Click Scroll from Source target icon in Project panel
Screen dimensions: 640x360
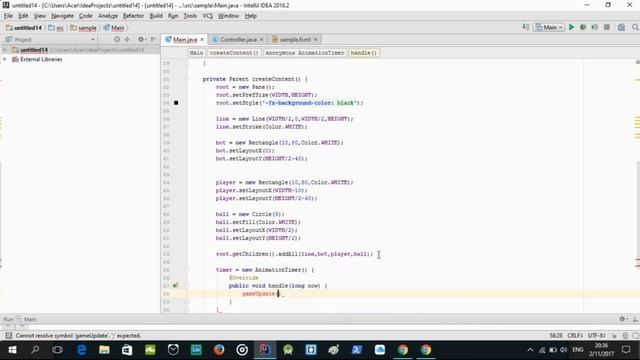(117, 39)
